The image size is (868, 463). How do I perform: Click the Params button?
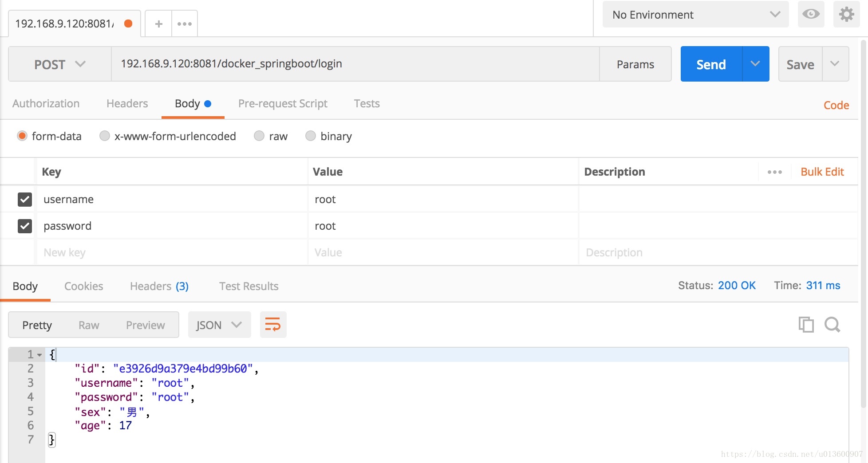tap(635, 64)
